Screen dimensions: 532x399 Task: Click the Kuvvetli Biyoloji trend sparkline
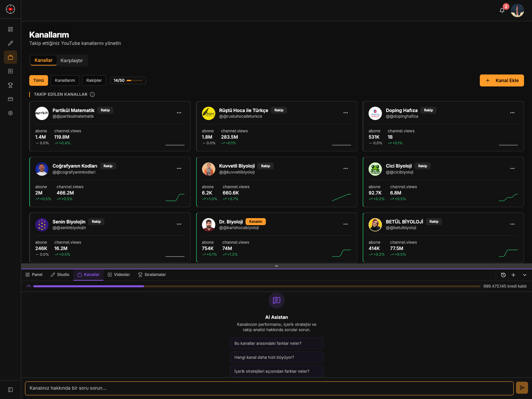point(341,198)
